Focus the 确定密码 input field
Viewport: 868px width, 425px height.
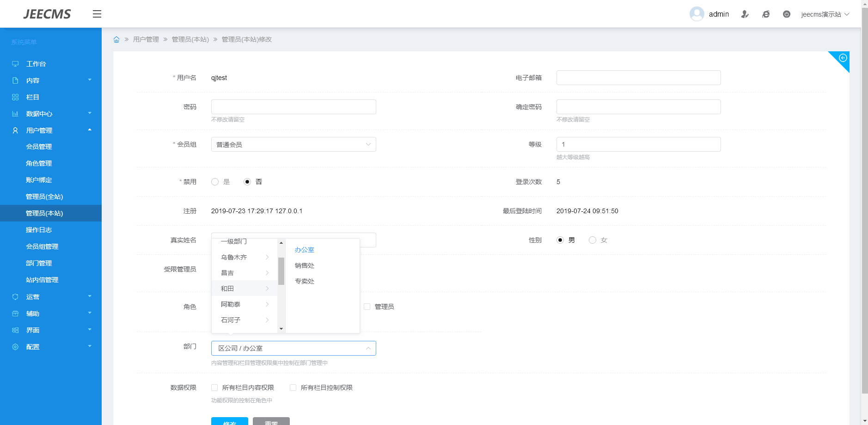(638, 107)
